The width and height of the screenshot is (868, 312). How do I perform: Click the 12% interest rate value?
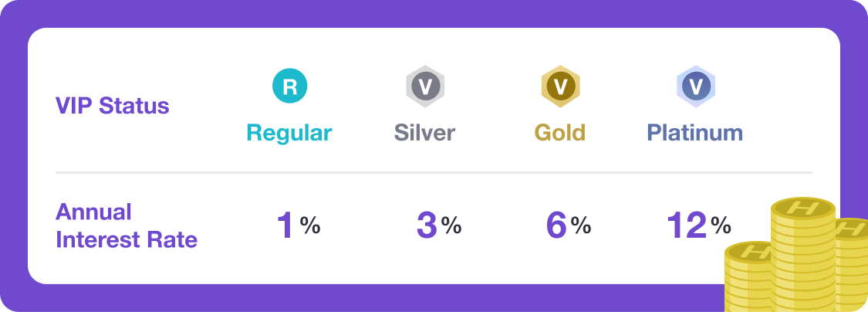click(x=698, y=226)
